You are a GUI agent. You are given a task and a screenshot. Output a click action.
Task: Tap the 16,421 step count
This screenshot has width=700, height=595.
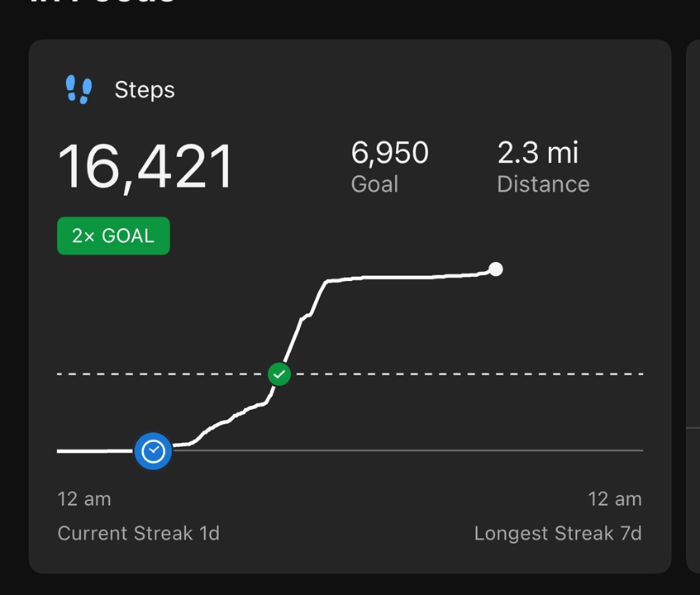(145, 167)
